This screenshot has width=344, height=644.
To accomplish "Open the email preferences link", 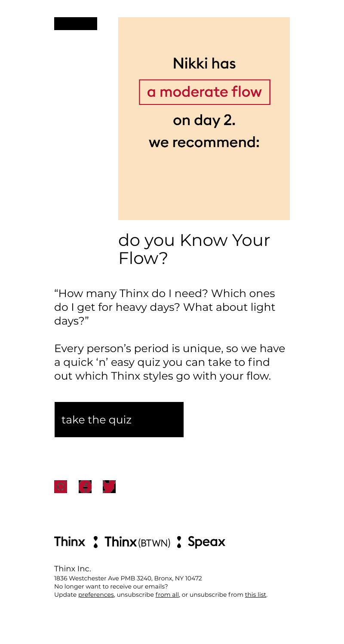I will (x=96, y=595).
